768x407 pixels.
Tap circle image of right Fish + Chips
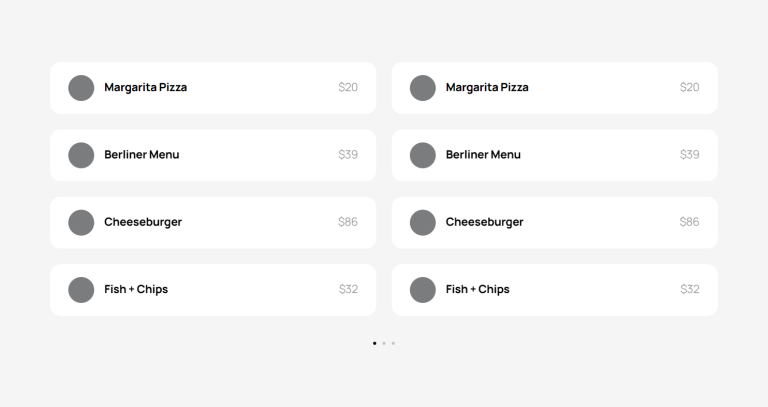coord(423,290)
